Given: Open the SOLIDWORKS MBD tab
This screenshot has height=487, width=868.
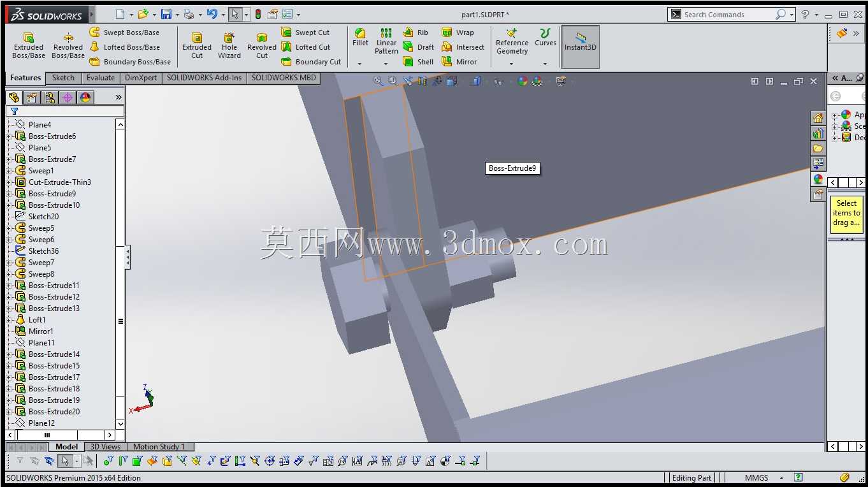Looking at the screenshot, I should (284, 78).
